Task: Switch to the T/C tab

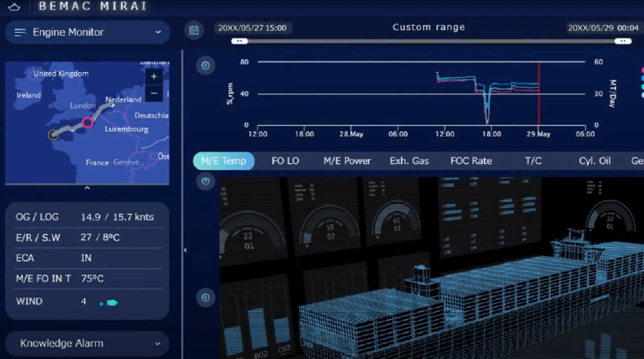Action: [x=533, y=161]
